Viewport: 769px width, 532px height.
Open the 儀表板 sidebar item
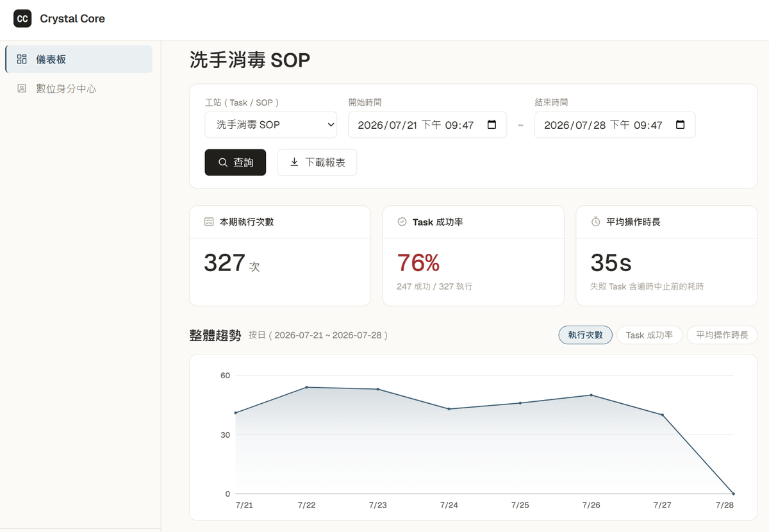point(79,59)
